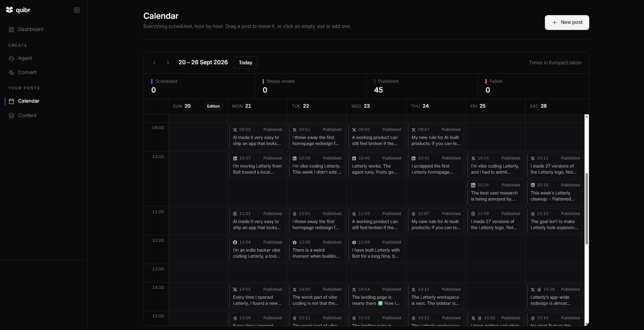The image size is (644, 330).
Task: Click the Facebook icon on Monday 12:04 post
Action: [235, 243]
